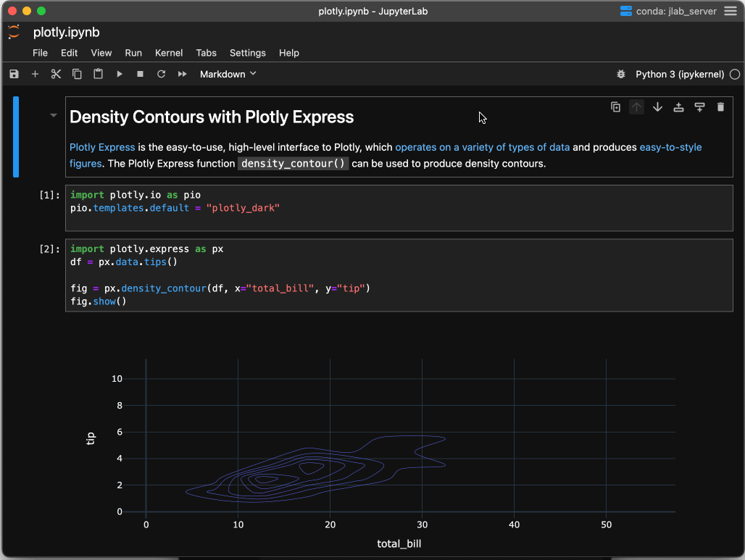Select the blue collapser bar of active cell
The width and height of the screenshot is (745, 560).
[16, 137]
